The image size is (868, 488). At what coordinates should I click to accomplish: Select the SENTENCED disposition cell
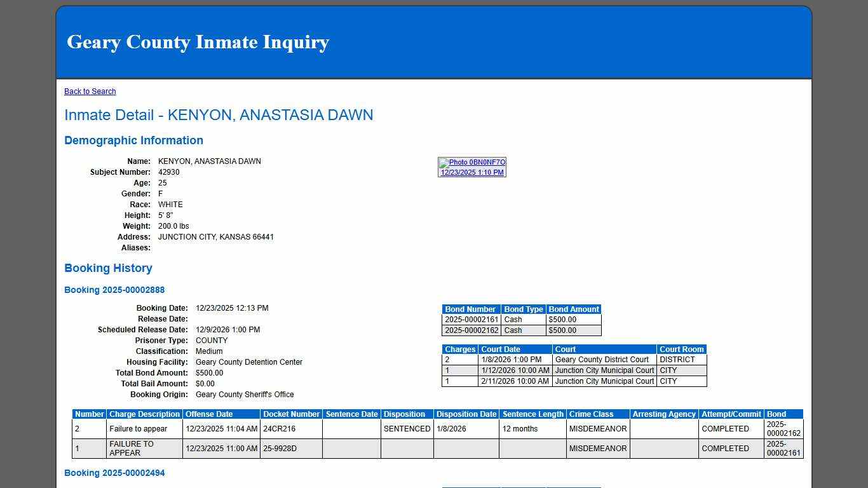[x=406, y=428]
